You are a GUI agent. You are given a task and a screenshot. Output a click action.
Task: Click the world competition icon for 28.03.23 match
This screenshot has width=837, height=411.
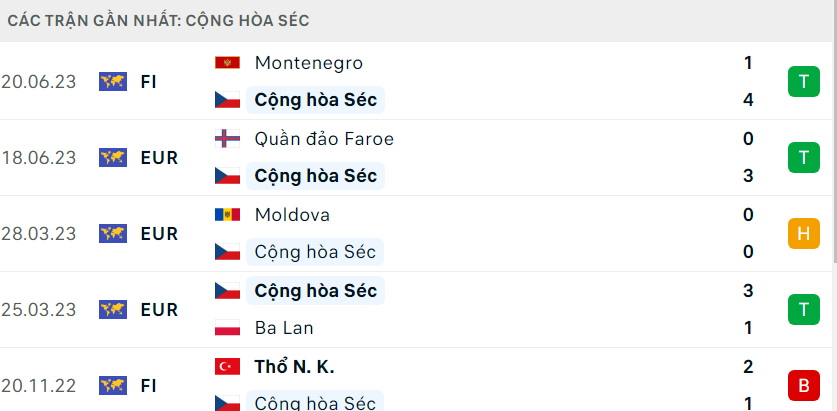click(x=113, y=234)
